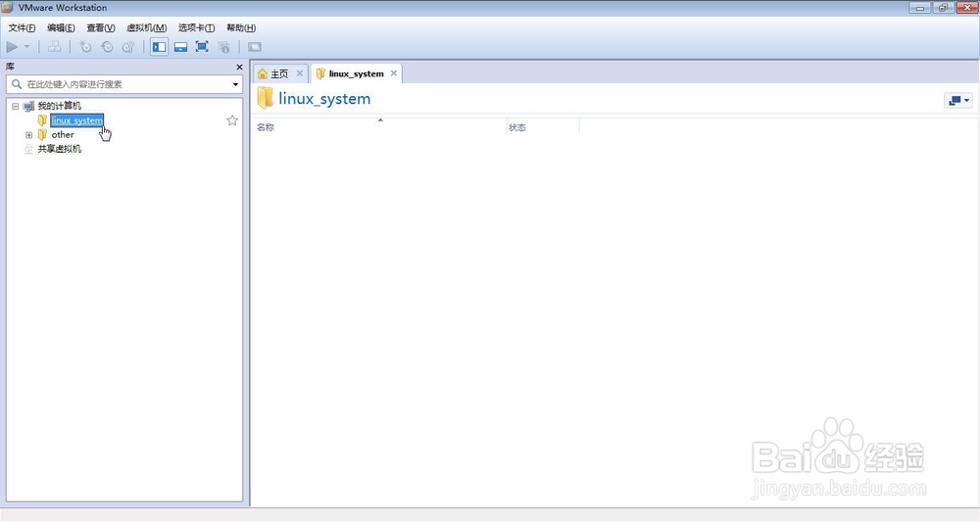The width and height of the screenshot is (980, 522).
Task: Open the 帮助(H) menu
Action: tap(241, 27)
